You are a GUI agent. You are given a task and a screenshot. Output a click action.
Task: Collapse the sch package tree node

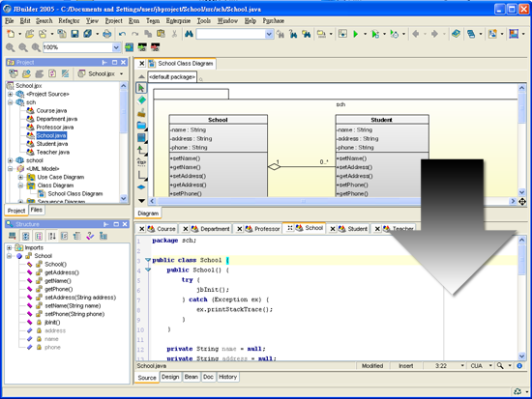(11, 102)
